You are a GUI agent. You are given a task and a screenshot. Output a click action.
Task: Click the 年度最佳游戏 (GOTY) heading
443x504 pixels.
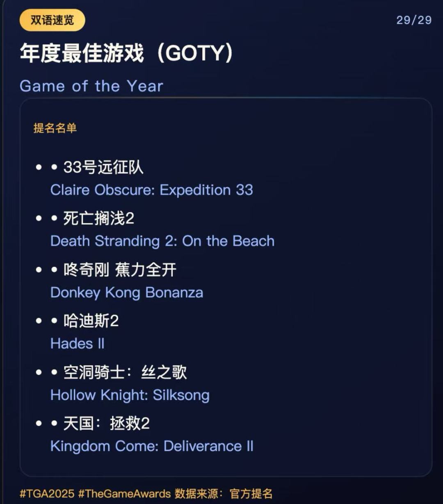pos(127,53)
